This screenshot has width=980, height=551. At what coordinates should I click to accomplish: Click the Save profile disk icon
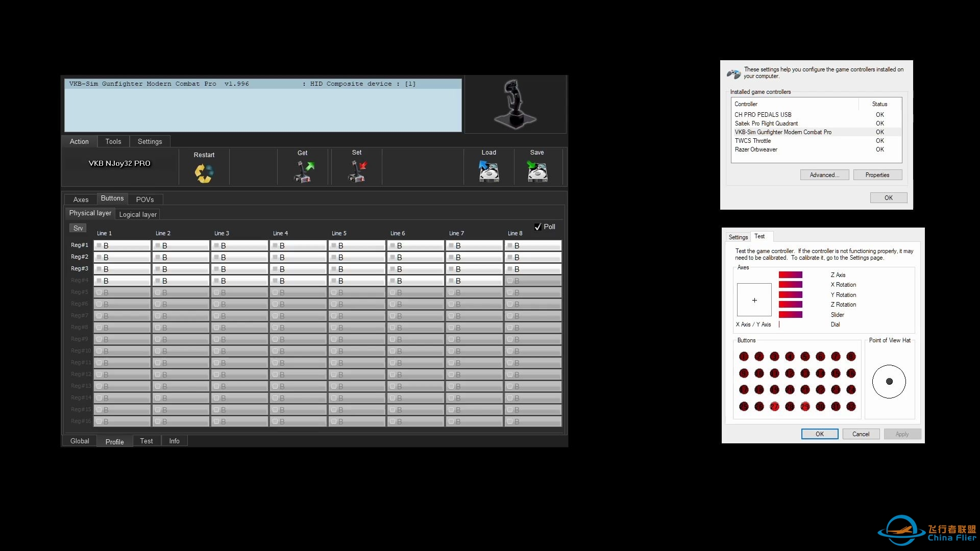click(537, 172)
